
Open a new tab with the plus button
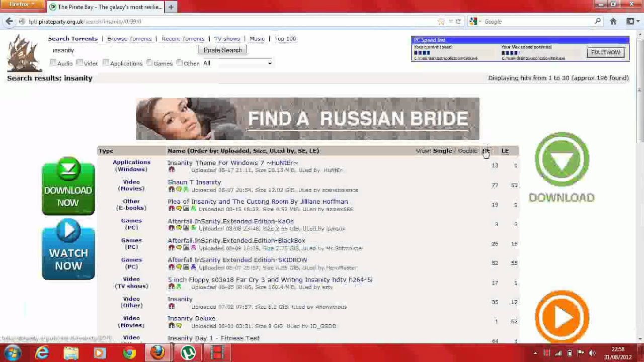coord(171,7)
